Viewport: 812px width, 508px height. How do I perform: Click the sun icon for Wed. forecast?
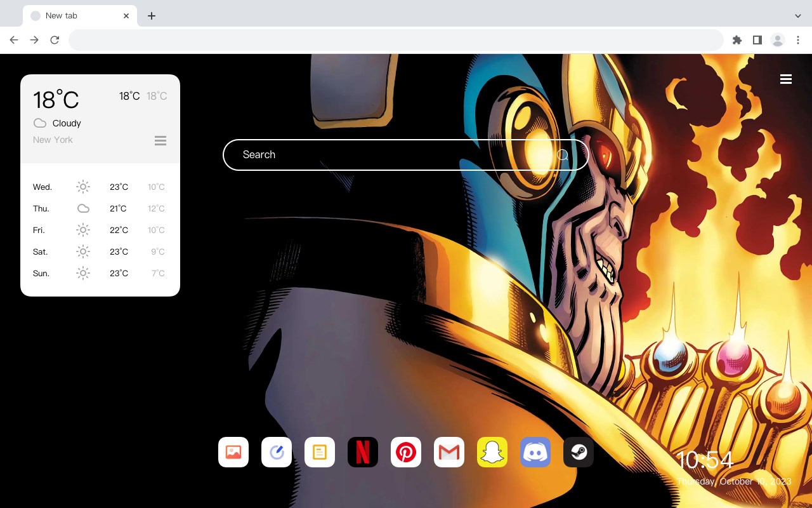(83, 187)
